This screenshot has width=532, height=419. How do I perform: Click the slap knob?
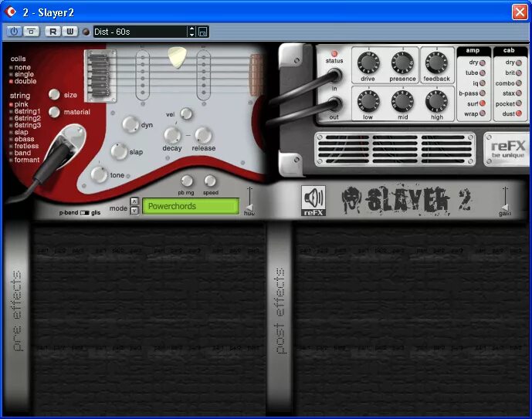(x=119, y=151)
